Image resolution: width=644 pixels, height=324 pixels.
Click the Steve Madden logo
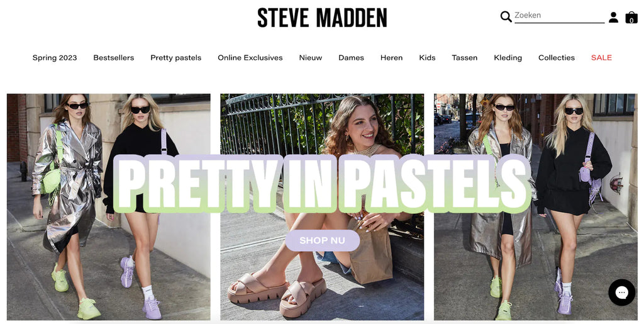[322, 18]
